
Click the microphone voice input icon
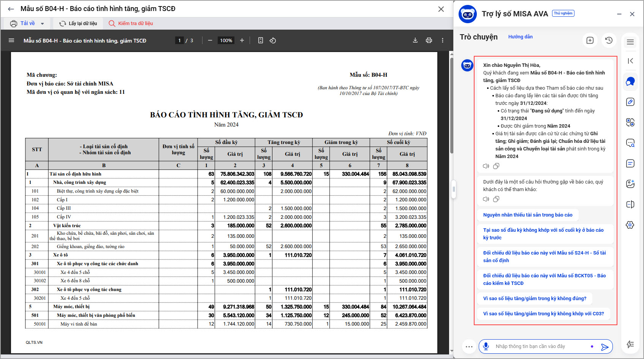point(486,346)
